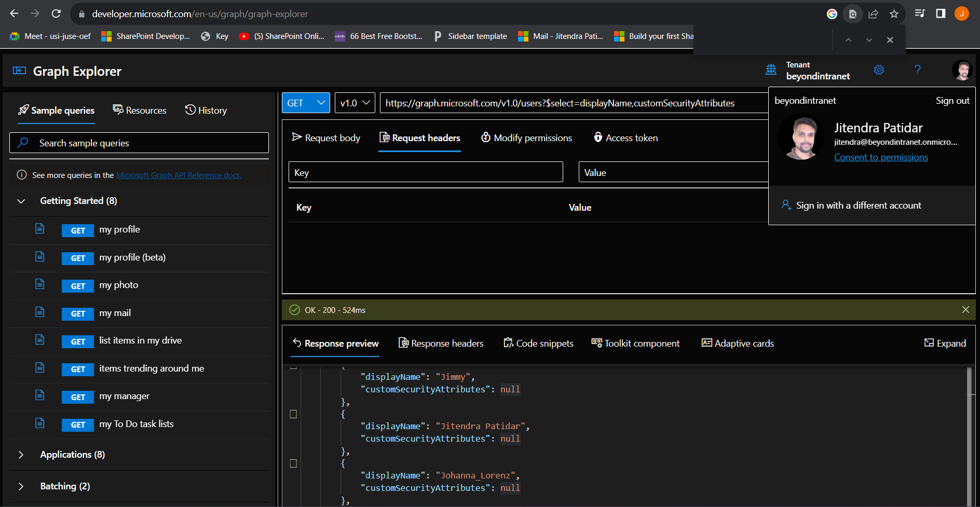Check the checkbox beside Johanna_Lorenz entry
980x507 pixels.
click(293, 463)
